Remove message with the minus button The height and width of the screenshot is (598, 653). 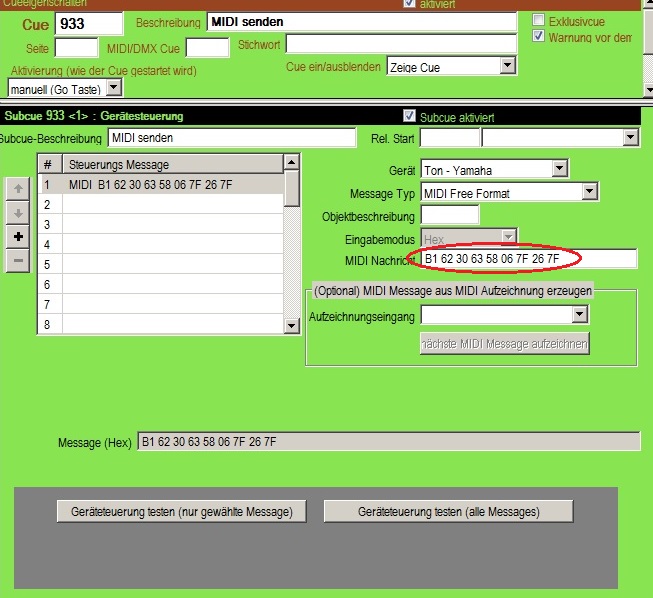(x=18, y=262)
